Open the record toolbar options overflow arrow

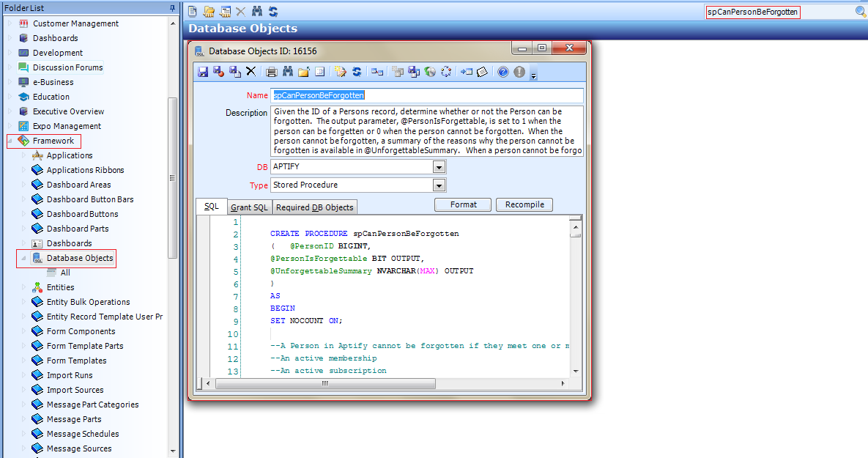[534, 76]
